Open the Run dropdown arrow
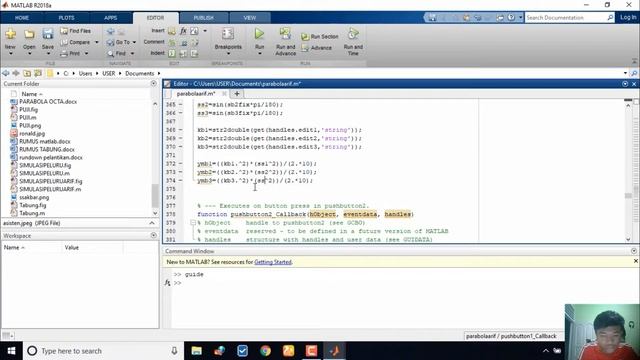 click(259, 53)
